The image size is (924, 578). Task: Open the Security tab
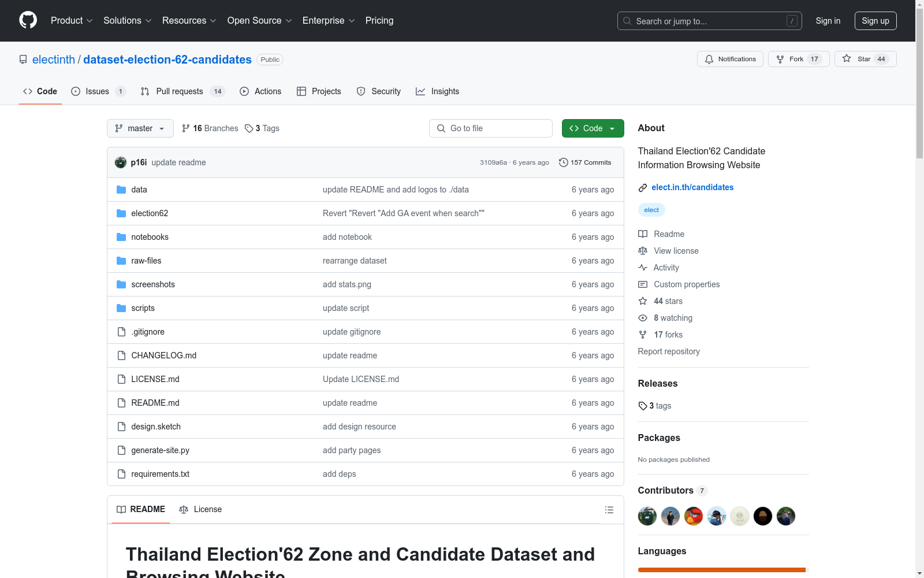379,91
